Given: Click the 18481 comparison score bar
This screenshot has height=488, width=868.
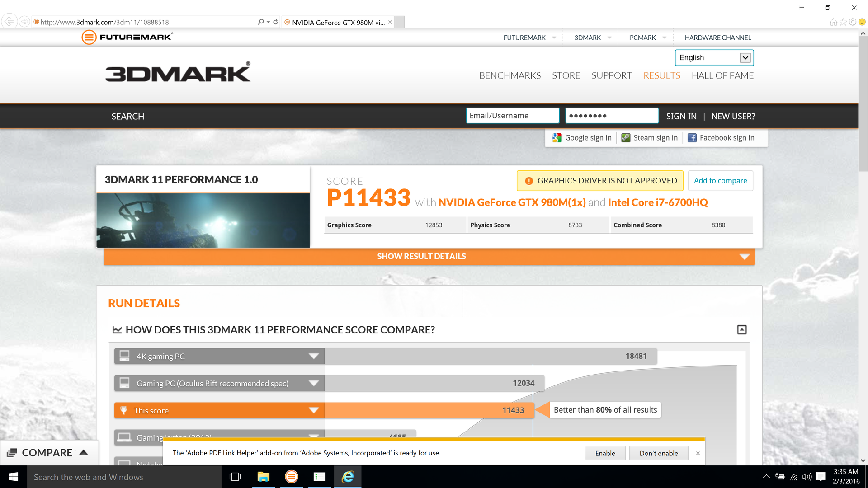Looking at the screenshot, I should click(491, 356).
